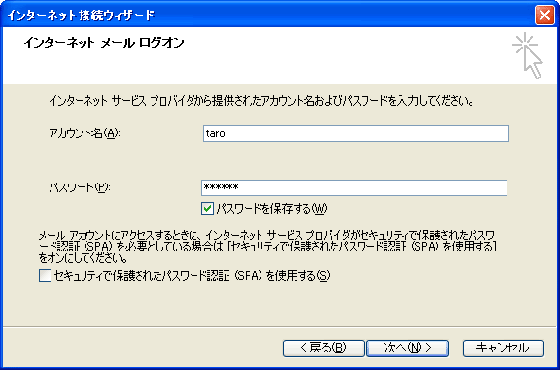
Task: Proceed with the 次へ(N) button
Action: (408, 348)
